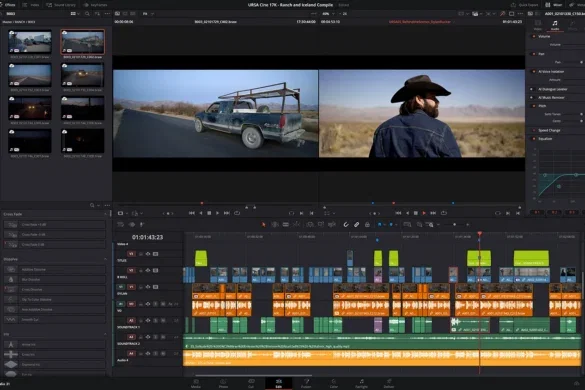The image size is (585, 390).
Task: Toggle the Position Lock padlock icon
Action: tap(367, 224)
